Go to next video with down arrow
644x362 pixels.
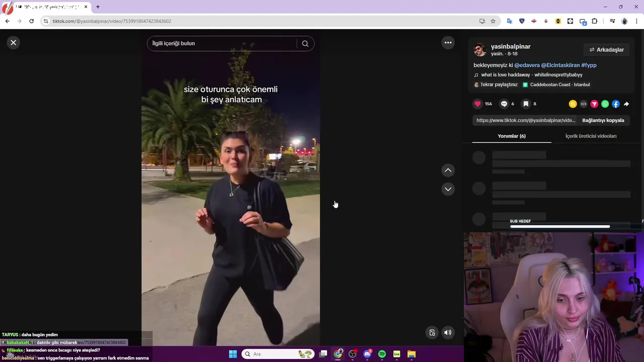coord(448,189)
